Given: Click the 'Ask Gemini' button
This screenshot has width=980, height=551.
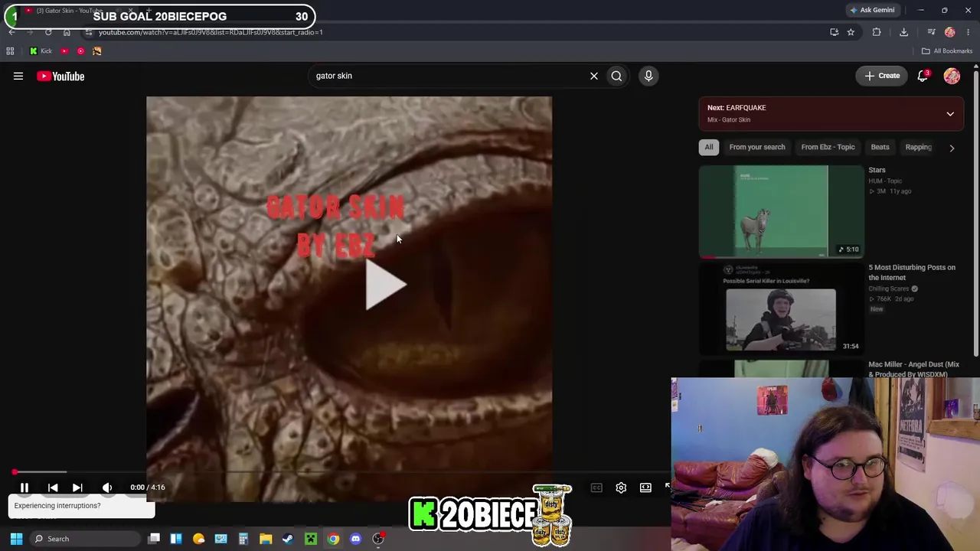Looking at the screenshot, I should click(x=872, y=10).
